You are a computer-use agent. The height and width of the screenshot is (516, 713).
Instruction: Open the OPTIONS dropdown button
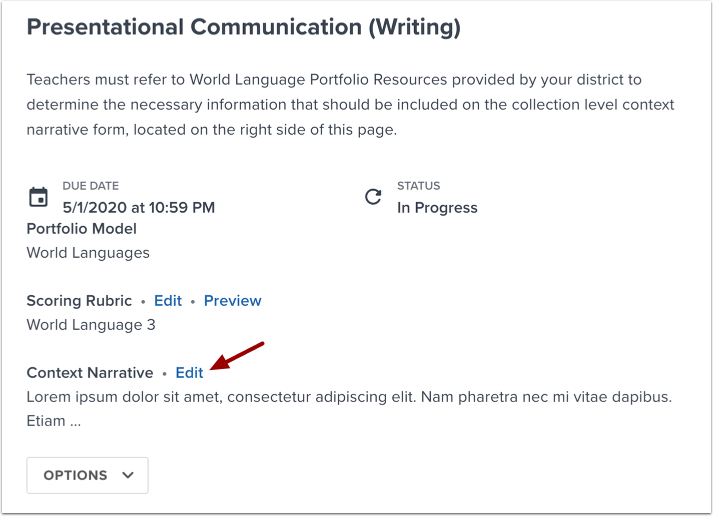click(87, 475)
